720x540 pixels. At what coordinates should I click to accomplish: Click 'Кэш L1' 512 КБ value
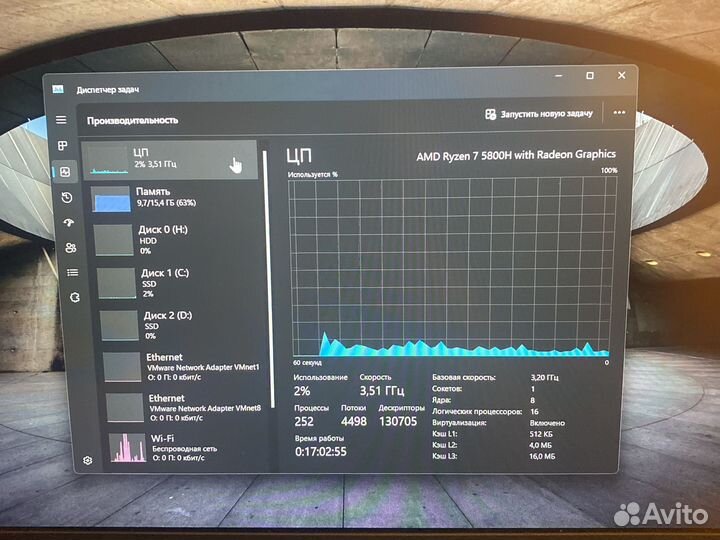coord(541,434)
